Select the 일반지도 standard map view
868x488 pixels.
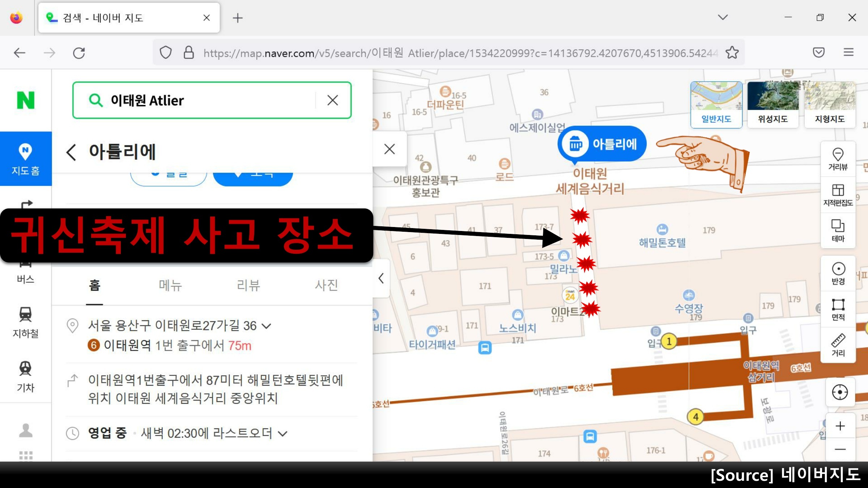[x=716, y=105]
